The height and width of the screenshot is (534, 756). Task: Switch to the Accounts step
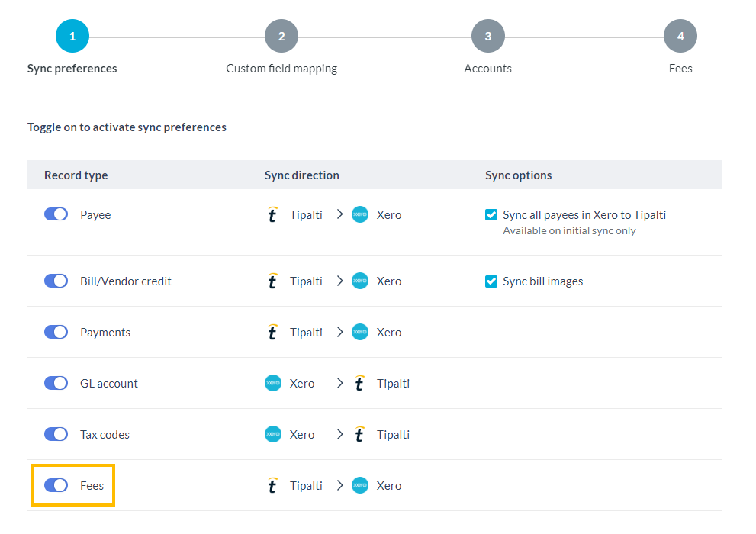[x=487, y=35]
